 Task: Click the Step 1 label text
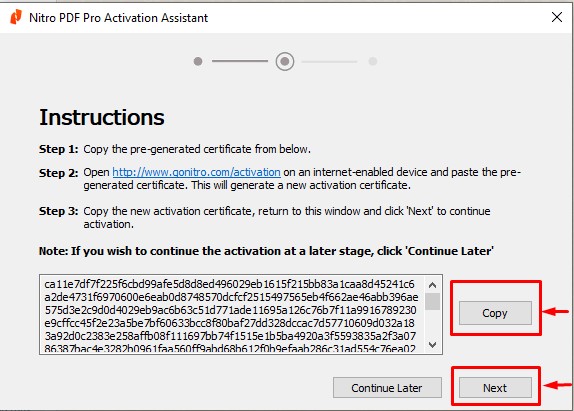tap(59, 149)
